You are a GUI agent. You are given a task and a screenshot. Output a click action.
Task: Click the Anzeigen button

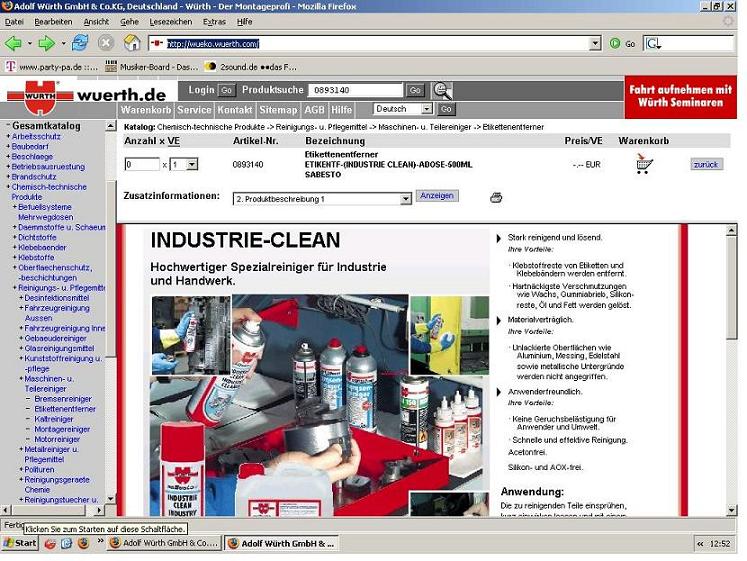(x=437, y=196)
